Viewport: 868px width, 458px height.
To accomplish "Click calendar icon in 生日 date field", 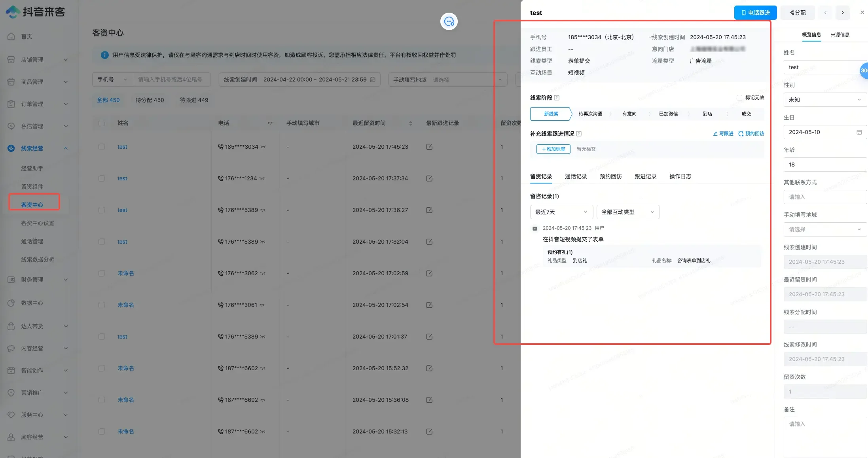I will (859, 132).
